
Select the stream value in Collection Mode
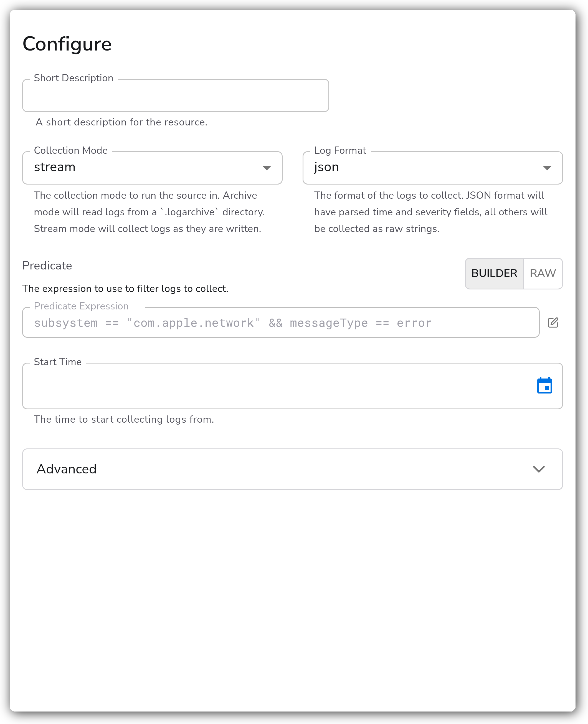tap(55, 167)
